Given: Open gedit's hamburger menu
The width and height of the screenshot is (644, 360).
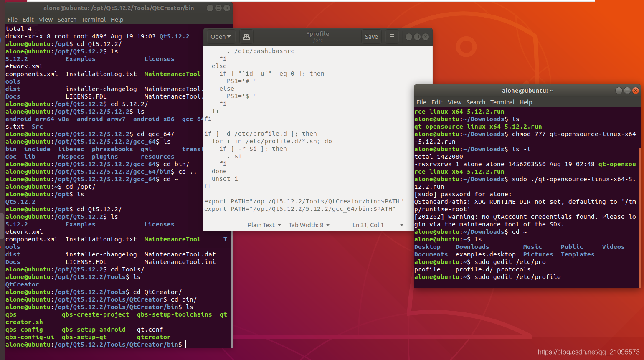Looking at the screenshot, I should point(392,36).
